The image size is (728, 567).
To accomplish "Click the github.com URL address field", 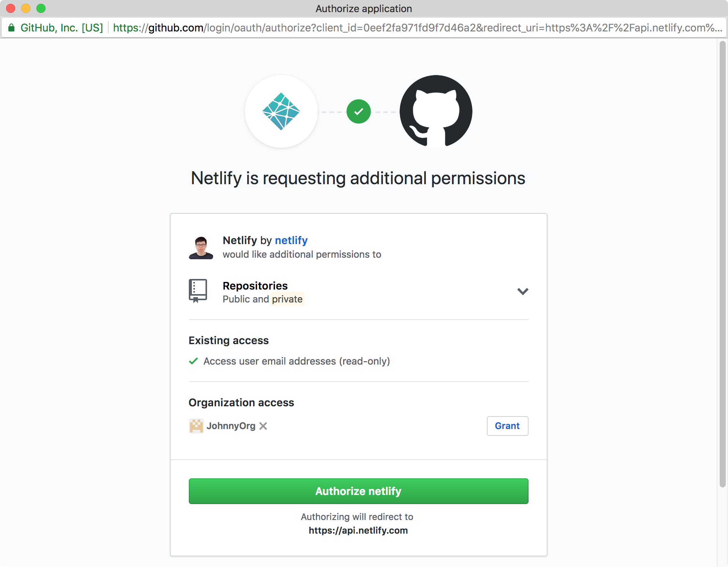I will (x=417, y=28).
